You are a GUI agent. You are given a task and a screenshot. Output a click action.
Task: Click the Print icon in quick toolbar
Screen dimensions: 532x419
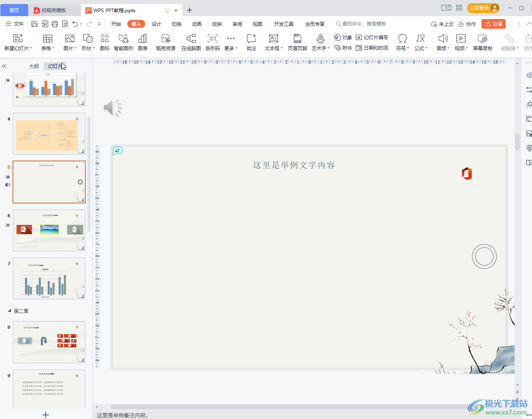(x=55, y=24)
